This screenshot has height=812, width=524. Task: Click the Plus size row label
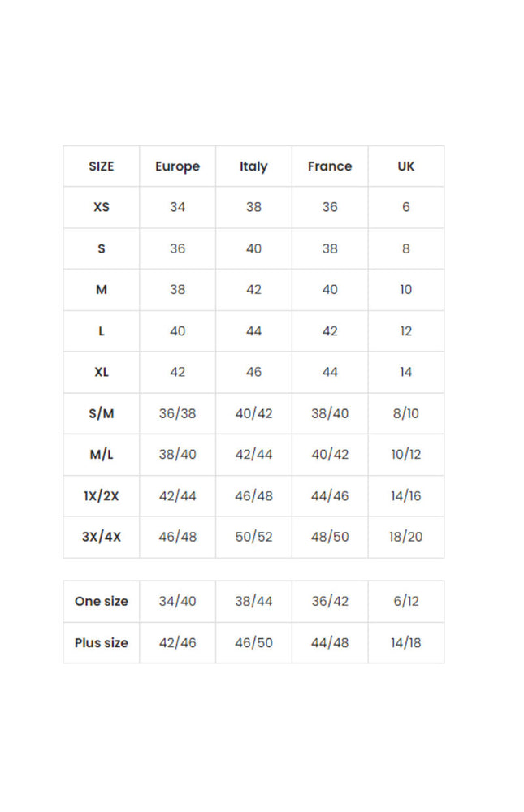[102, 643]
